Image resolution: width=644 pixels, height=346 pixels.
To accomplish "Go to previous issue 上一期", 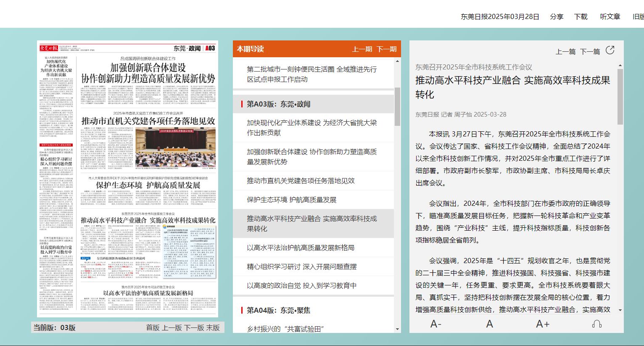I will click(x=362, y=49).
